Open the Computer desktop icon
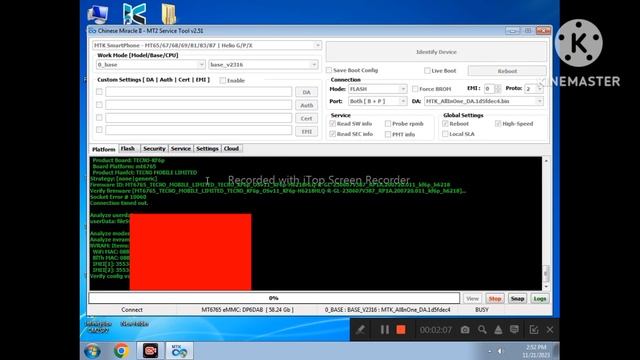Viewport: 640px width, 360px height. (98, 14)
